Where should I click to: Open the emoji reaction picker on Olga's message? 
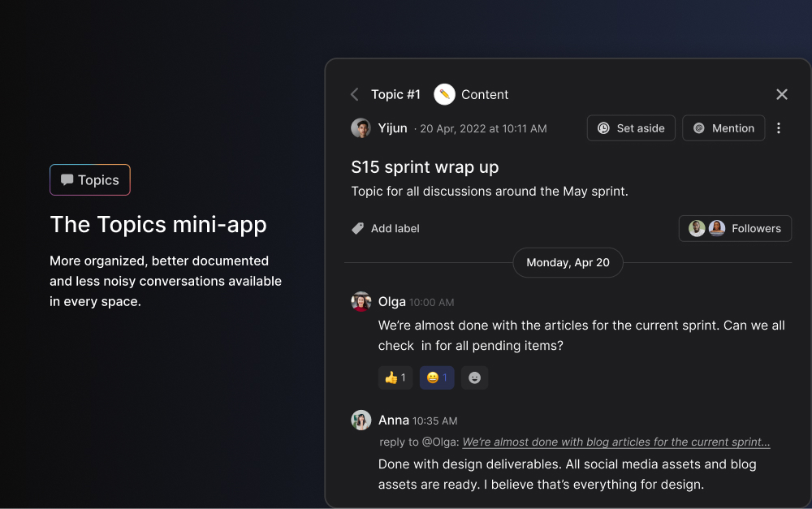click(x=474, y=377)
